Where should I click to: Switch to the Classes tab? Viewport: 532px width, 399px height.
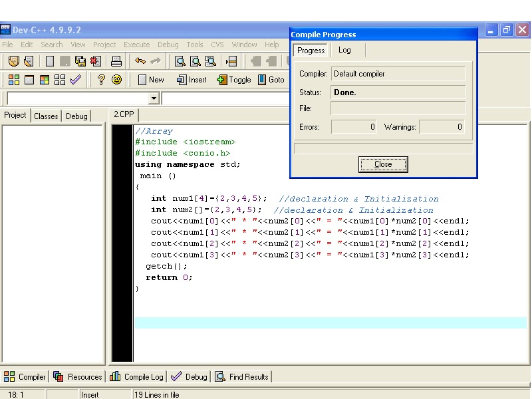(x=45, y=116)
